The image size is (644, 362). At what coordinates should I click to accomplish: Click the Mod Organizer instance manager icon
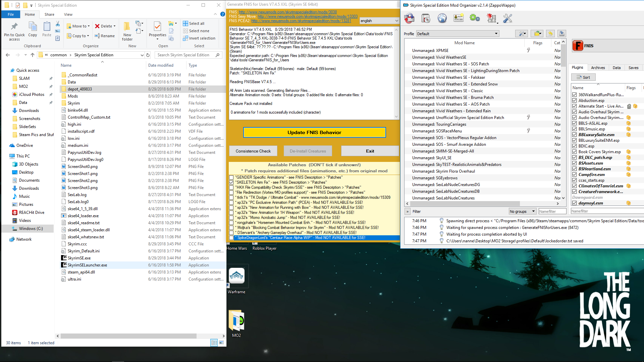coord(409,18)
